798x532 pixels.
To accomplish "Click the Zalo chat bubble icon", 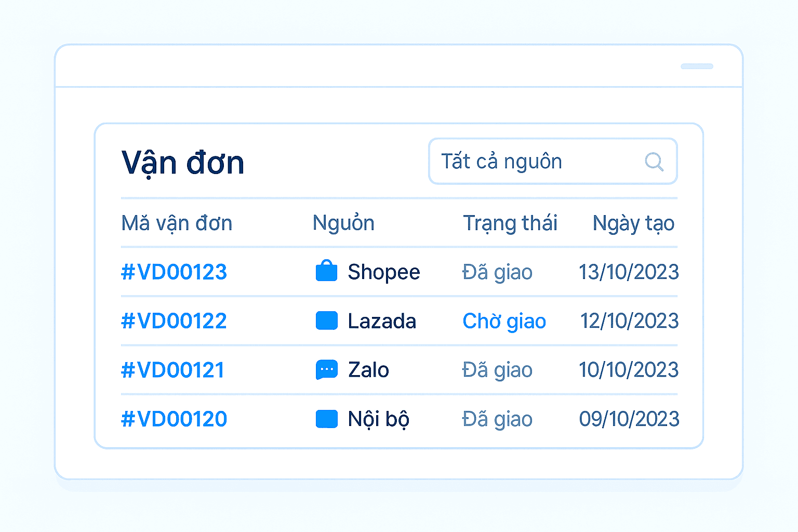I will 326,369.
